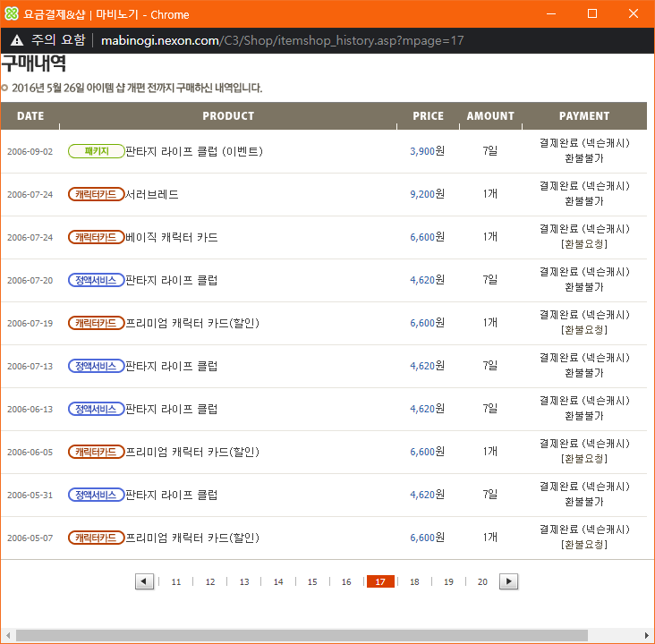Click the PAYMENT column header
Image resolution: width=655 pixels, height=644 pixels.
584,115
